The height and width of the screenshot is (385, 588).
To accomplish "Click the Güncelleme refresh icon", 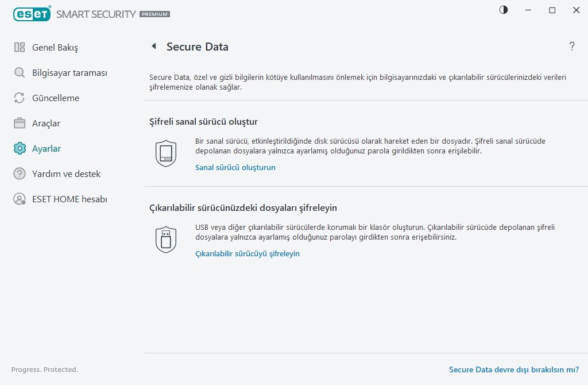I will (x=19, y=98).
